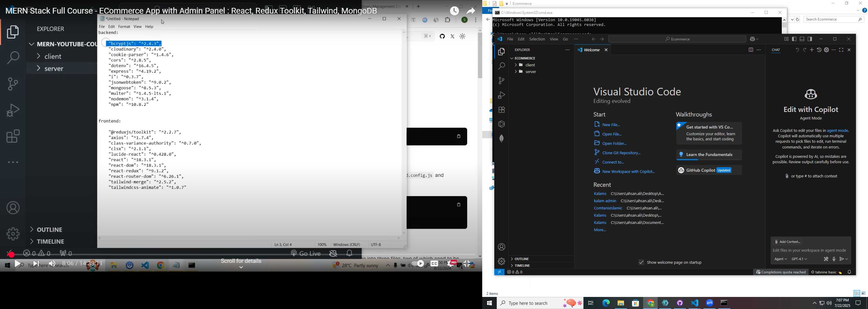Open GPT-4.1 model picker dropdown
Screen dimensions: 868x309
tap(799, 259)
